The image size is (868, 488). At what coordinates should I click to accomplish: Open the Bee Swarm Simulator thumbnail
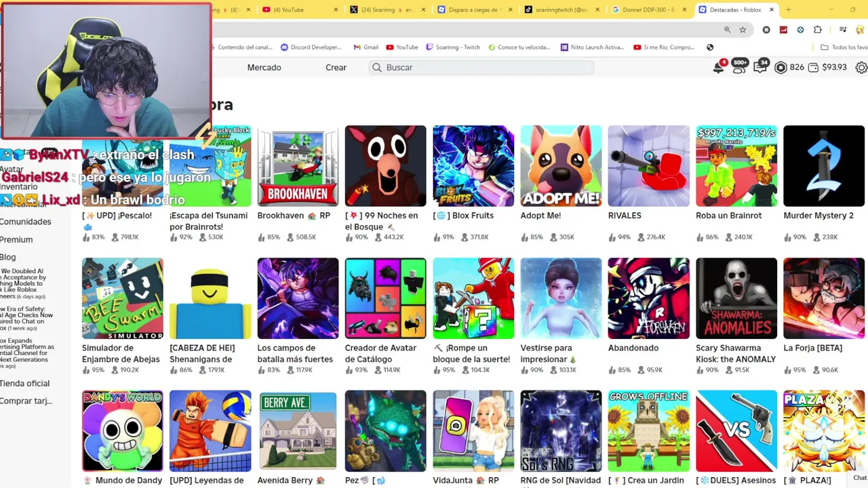click(x=122, y=298)
